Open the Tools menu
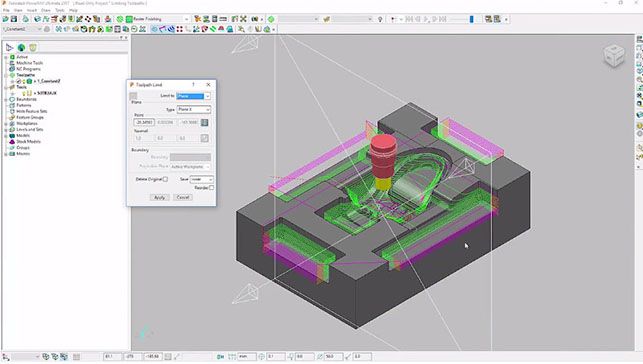Screen dimensions: 643x364 (x=60, y=10)
